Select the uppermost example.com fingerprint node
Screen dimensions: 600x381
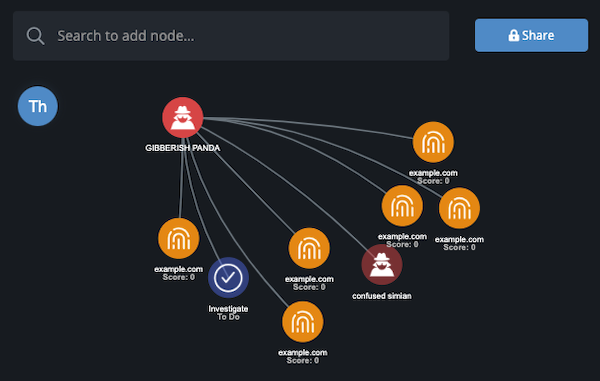click(433, 142)
